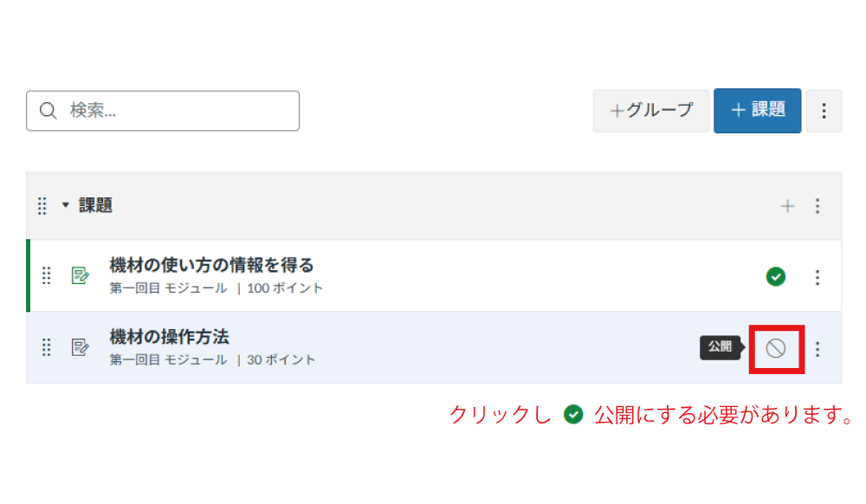The height and width of the screenshot is (504, 866).
Task: Open the top toolbar three-dot options menu
Action: pyautogui.click(x=824, y=111)
